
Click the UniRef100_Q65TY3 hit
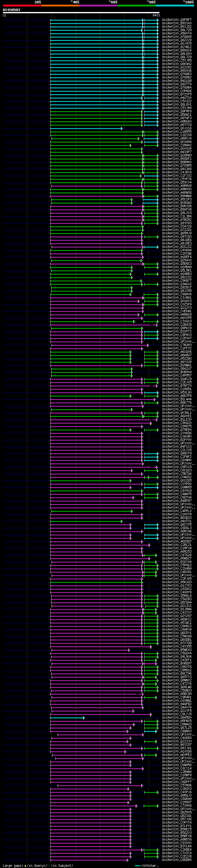pyautogui.click(x=177, y=677)
